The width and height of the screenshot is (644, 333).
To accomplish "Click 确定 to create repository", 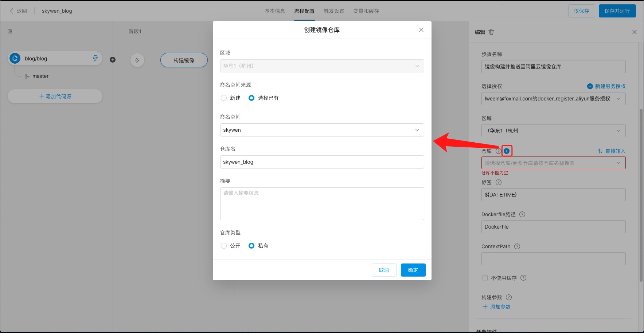I will (x=413, y=270).
